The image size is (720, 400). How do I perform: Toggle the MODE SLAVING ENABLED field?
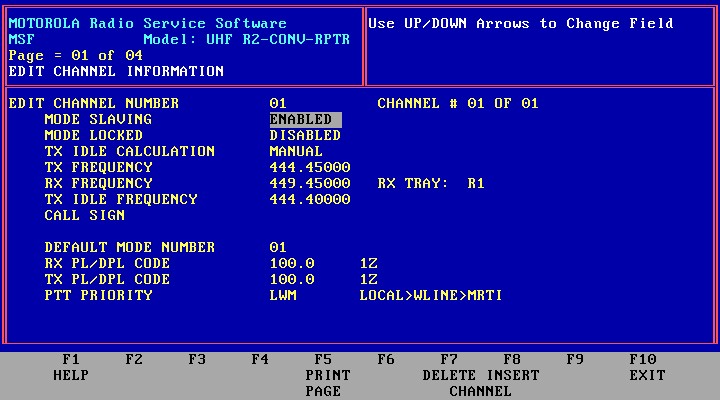(305, 119)
